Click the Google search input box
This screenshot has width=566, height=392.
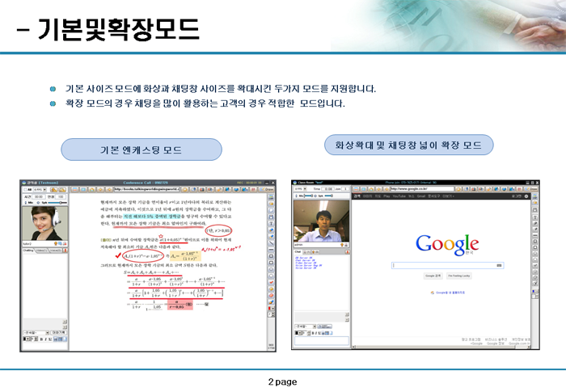448,265
